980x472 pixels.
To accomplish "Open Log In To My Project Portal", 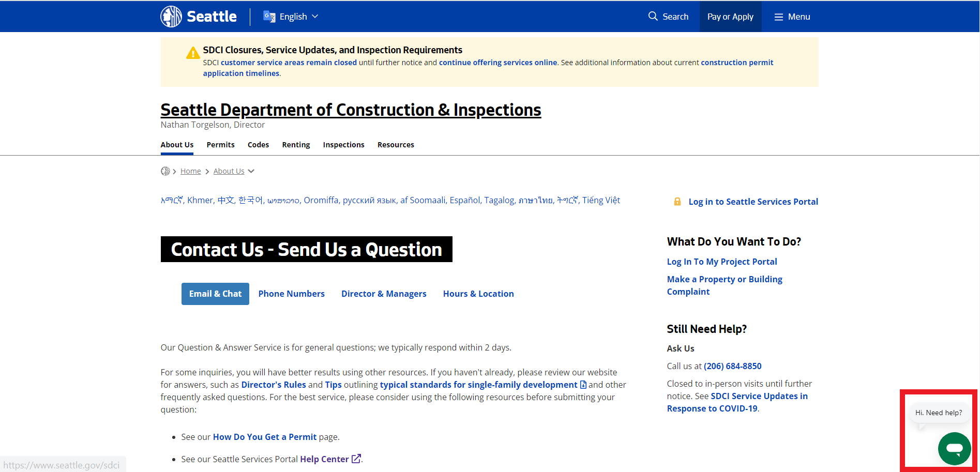I will pyautogui.click(x=722, y=262).
